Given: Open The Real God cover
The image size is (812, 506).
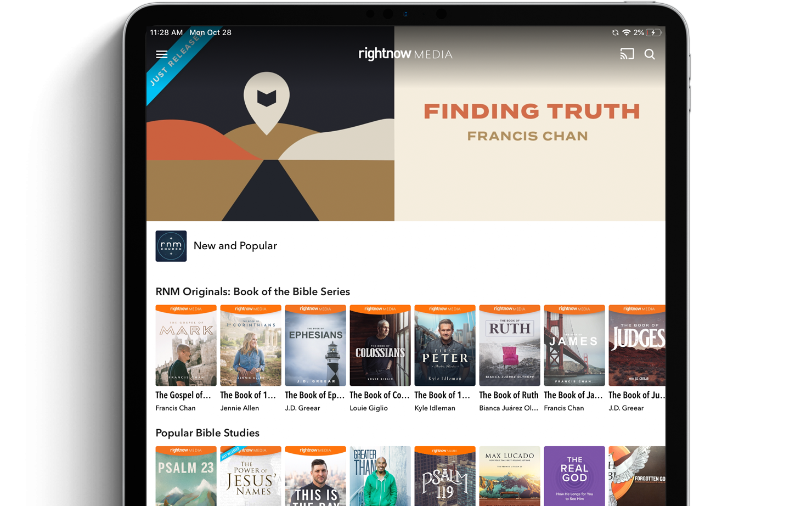Looking at the screenshot, I should [574, 476].
